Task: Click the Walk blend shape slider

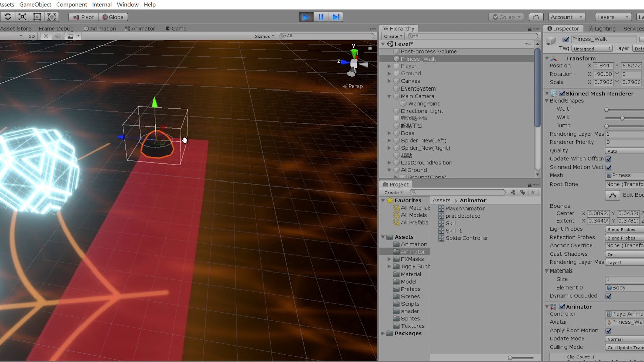Action: [x=624, y=118]
